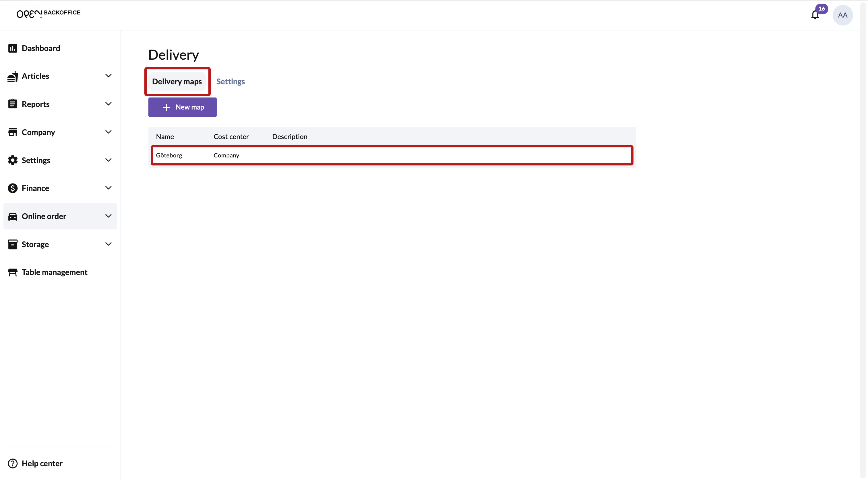
Task: Click the Settings gear icon in sidebar
Action: 13,160
